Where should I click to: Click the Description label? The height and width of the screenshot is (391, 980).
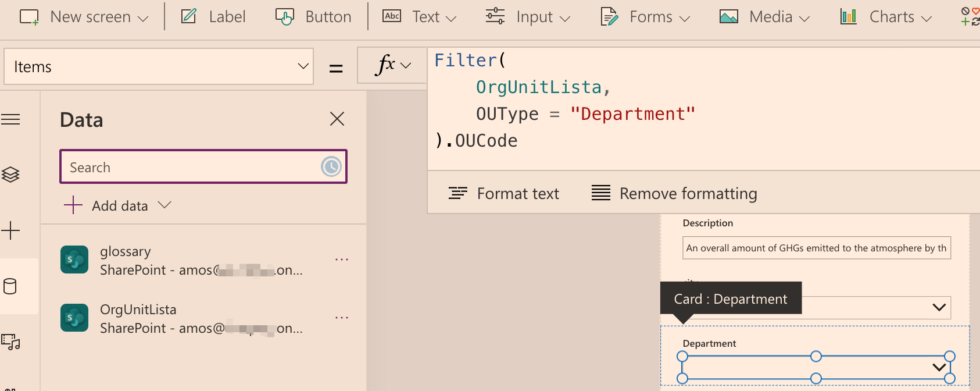[707, 223]
